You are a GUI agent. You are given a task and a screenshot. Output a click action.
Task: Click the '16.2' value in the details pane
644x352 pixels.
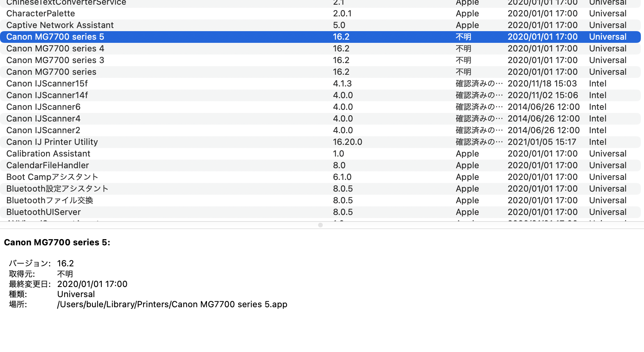click(65, 264)
